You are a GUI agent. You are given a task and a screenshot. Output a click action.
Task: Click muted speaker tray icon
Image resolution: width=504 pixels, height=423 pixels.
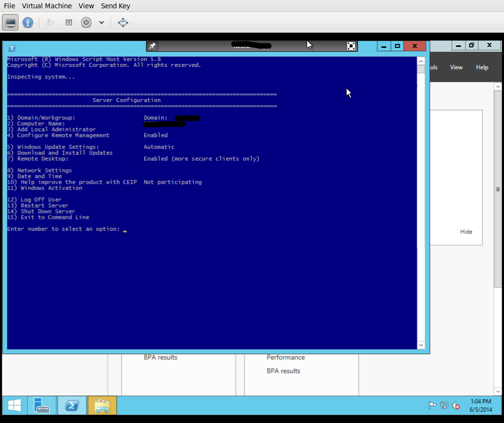(456, 406)
